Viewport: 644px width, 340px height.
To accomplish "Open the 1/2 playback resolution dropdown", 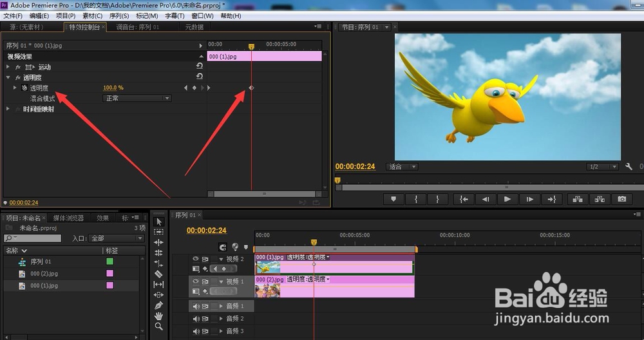I will [x=602, y=167].
